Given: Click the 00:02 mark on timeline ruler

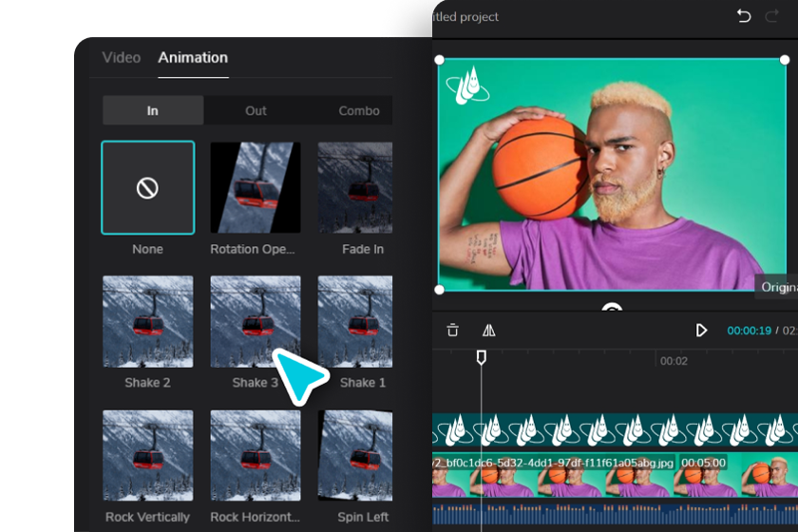Looking at the screenshot, I should point(674,361).
